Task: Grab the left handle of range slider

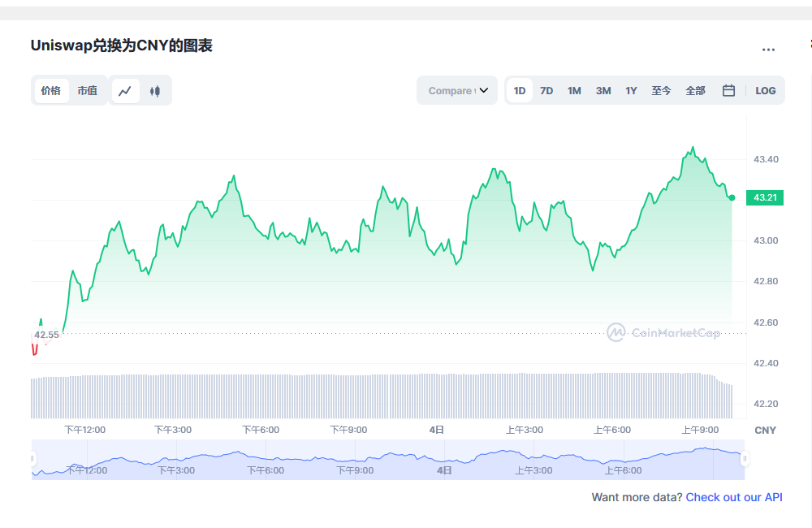Action: (x=32, y=459)
